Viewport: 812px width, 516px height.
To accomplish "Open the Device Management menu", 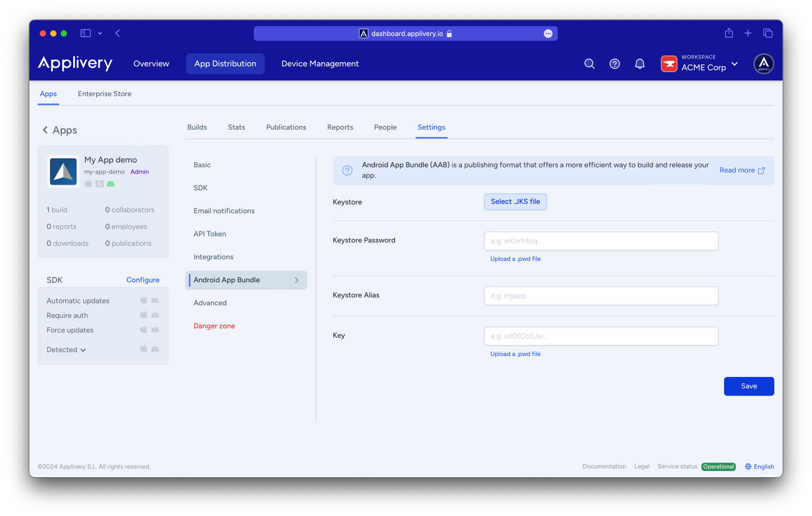I will [x=320, y=64].
